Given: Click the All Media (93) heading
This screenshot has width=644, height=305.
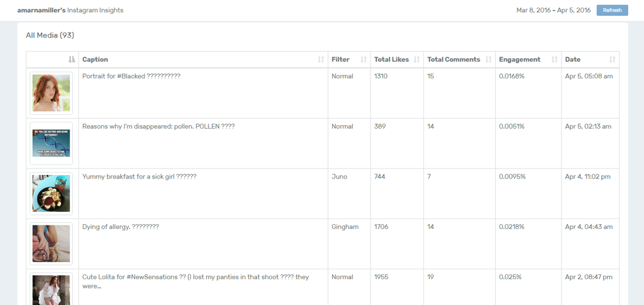Looking at the screenshot, I should point(50,35).
